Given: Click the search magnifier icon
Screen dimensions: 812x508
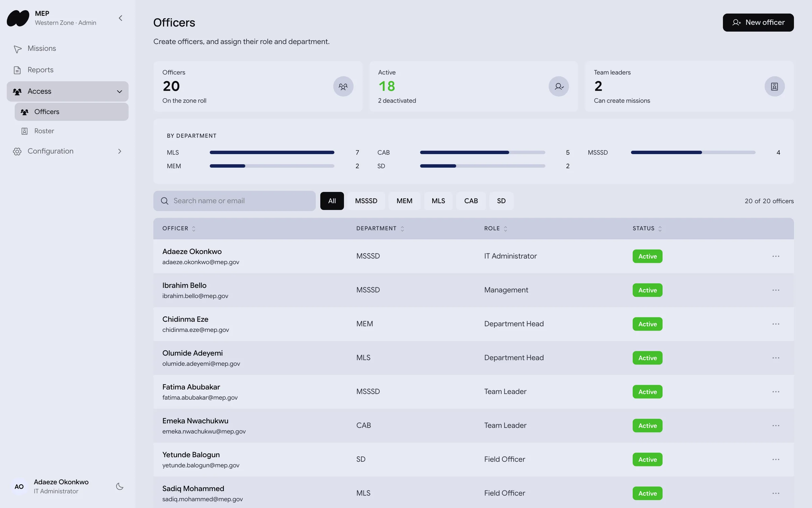Looking at the screenshot, I should [x=164, y=201].
